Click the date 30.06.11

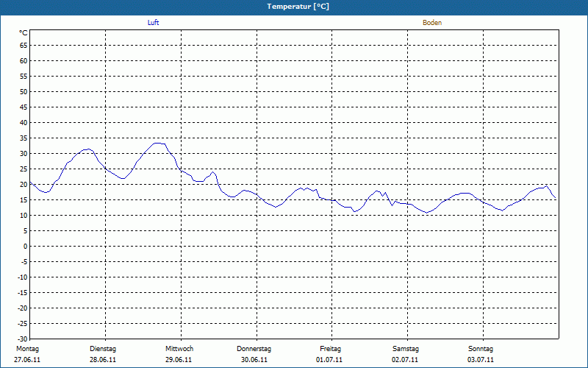254,359
